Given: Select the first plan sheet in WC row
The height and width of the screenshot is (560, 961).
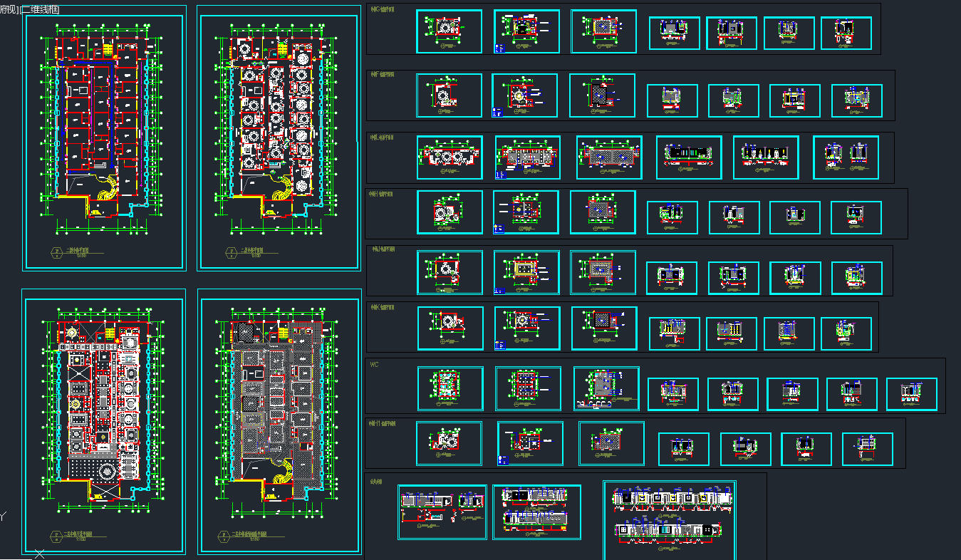Looking at the screenshot, I should point(450,388).
